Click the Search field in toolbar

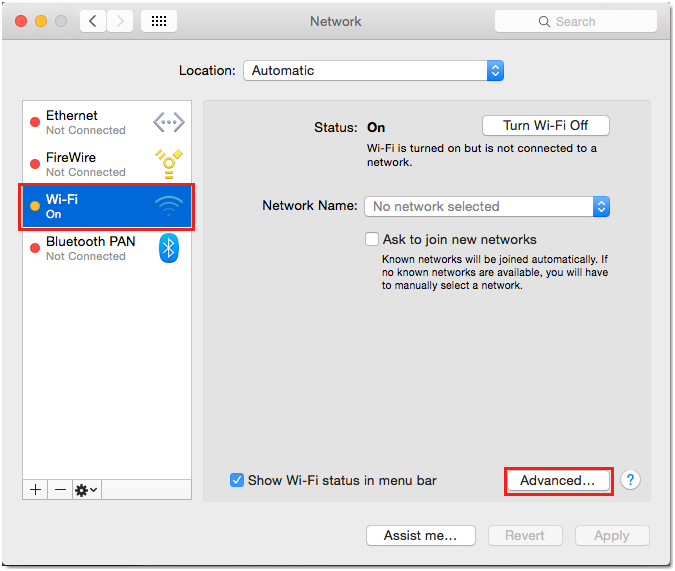(575, 21)
